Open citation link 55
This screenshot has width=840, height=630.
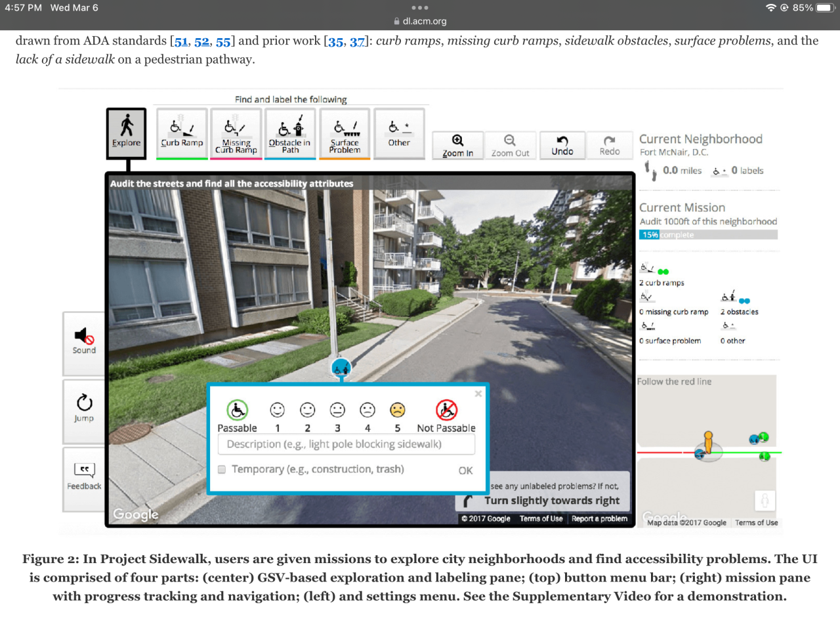(x=223, y=41)
